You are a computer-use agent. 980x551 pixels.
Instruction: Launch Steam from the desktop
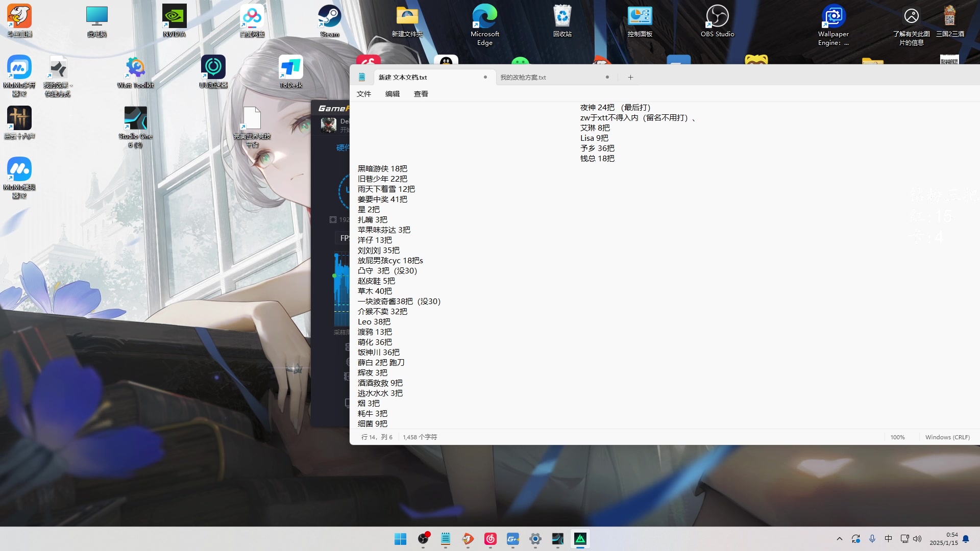[330, 20]
